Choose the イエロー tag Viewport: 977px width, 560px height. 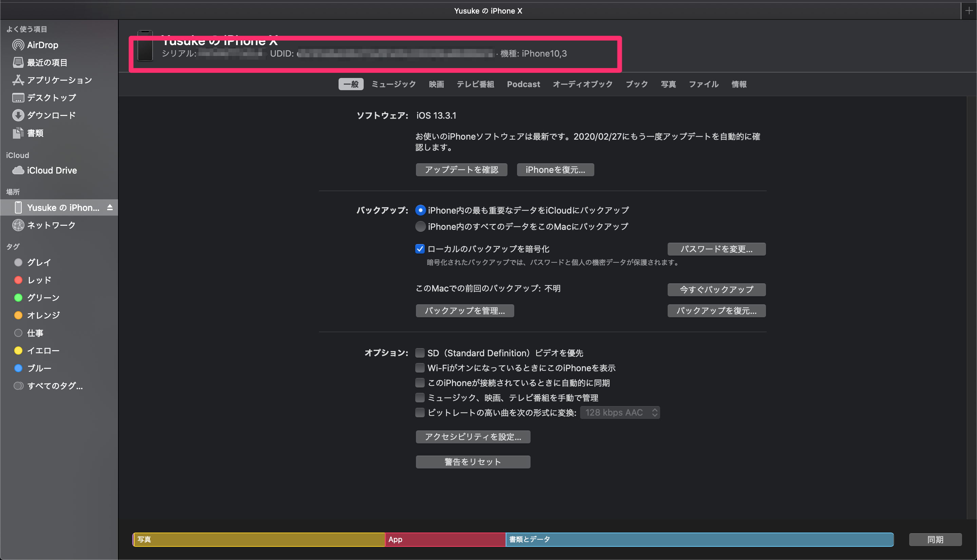click(x=43, y=351)
